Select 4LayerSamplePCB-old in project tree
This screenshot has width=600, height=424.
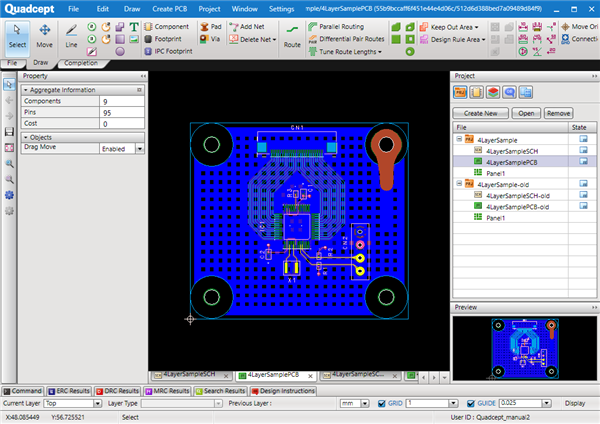[x=517, y=207]
